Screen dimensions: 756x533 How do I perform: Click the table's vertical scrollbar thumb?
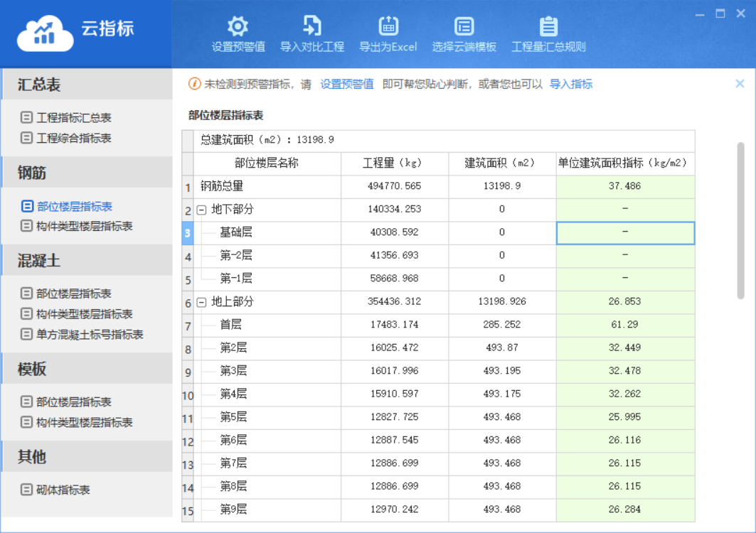pyautogui.click(x=740, y=221)
